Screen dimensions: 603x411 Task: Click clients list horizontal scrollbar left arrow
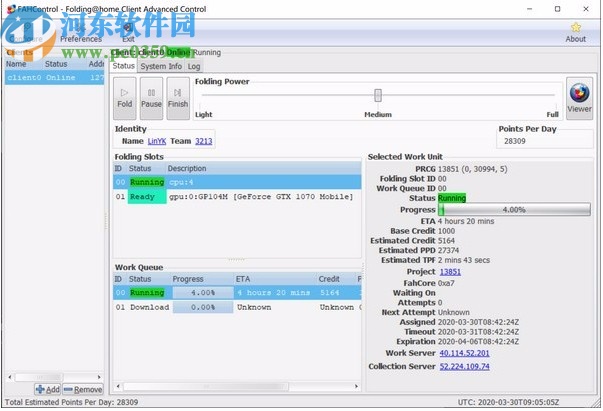tap(10, 377)
